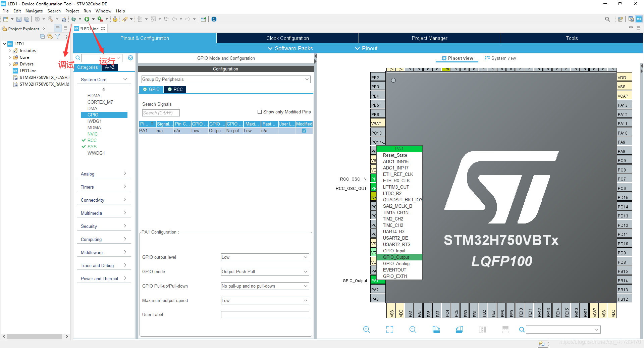Click the Project Explorer horizontal scrollbar
This screenshot has width=644, height=348.
click(34, 336)
